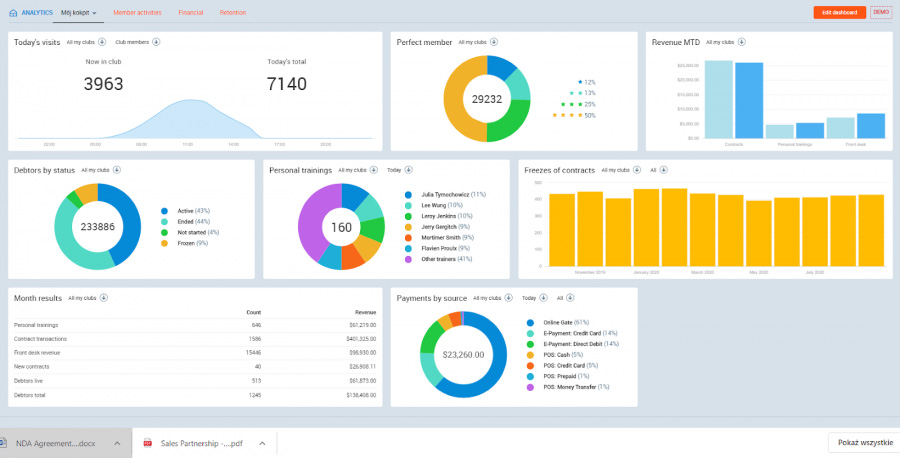Click Perfect member All my clubs arrow icon
This screenshot has height=458, width=900.
(x=494, y=41)
